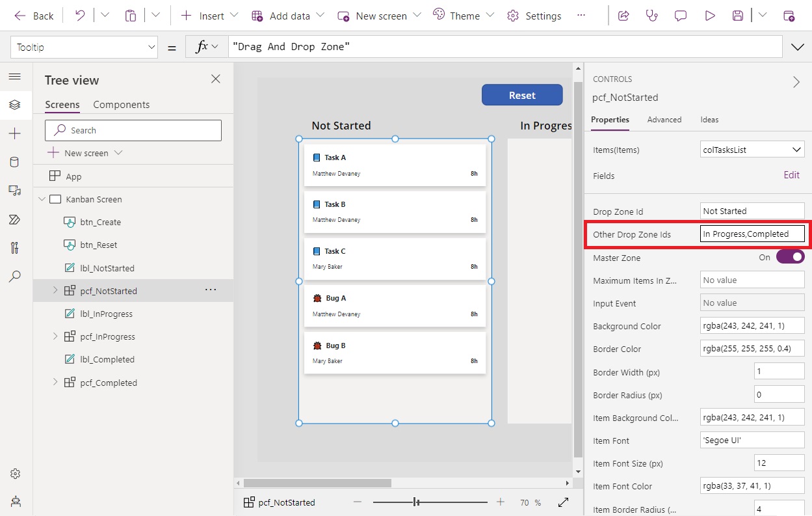Open the Media panel in the left rail
Image resolution: width=812 pixels, height=516 pixels.
pyautogui.click(x=16, y=191)
